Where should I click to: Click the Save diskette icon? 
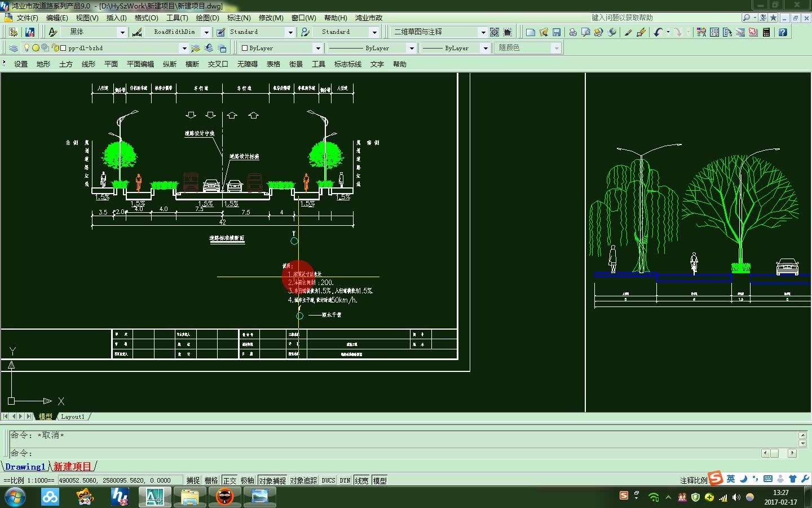(x=557, y=32)
